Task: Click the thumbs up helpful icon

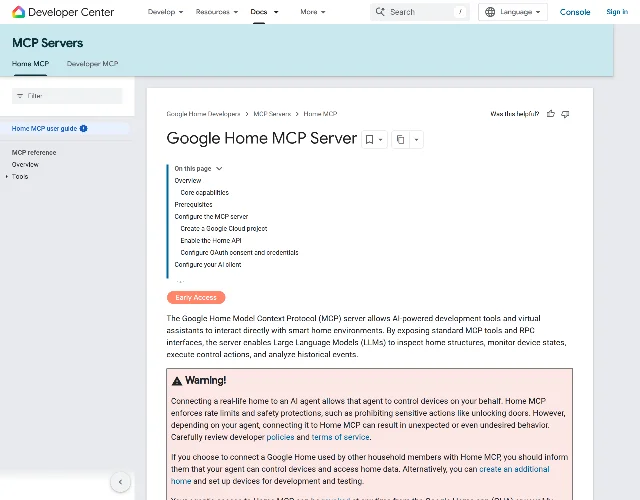Action: point(551,114)
